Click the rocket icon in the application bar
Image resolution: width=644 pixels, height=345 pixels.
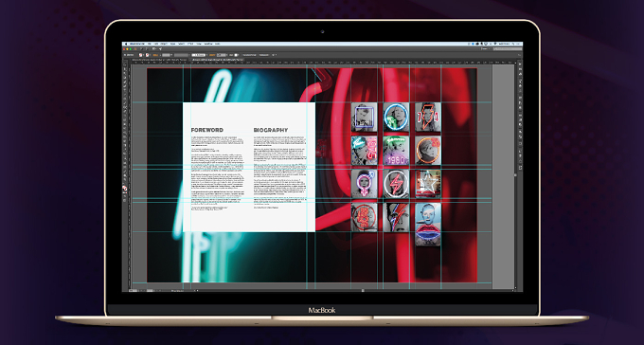click(161, 49)
